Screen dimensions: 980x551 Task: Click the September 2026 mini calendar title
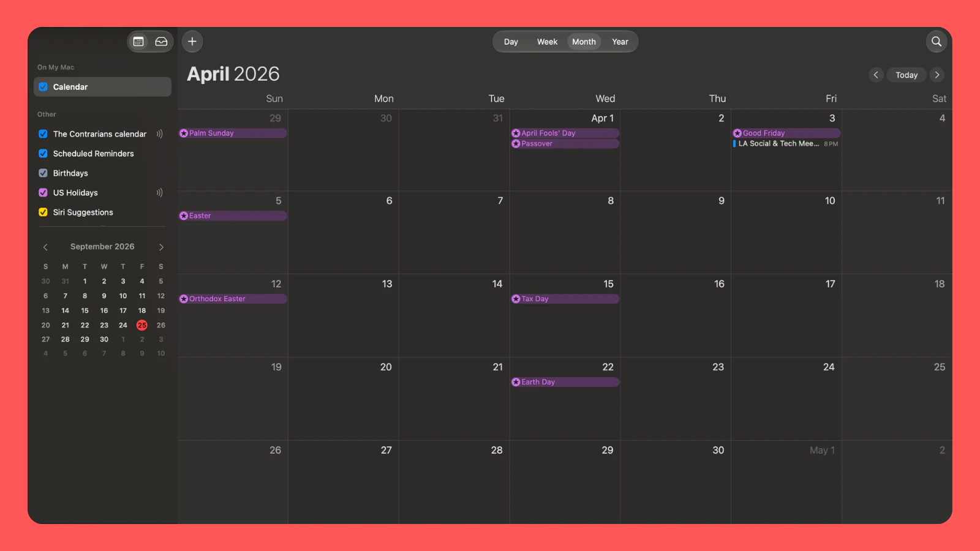(102, 247)
